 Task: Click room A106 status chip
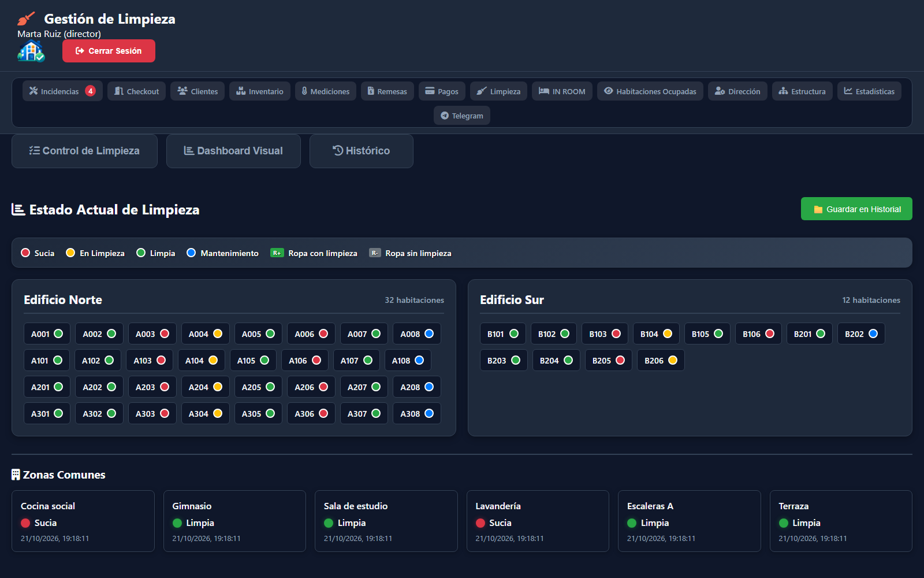click(305, 360)
